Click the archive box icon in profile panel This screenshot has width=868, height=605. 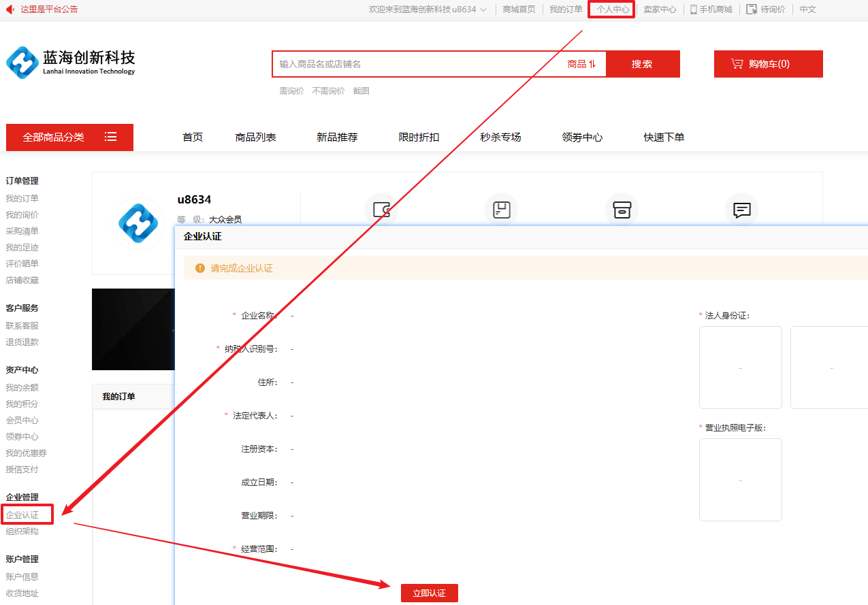(x=622, y=210)
